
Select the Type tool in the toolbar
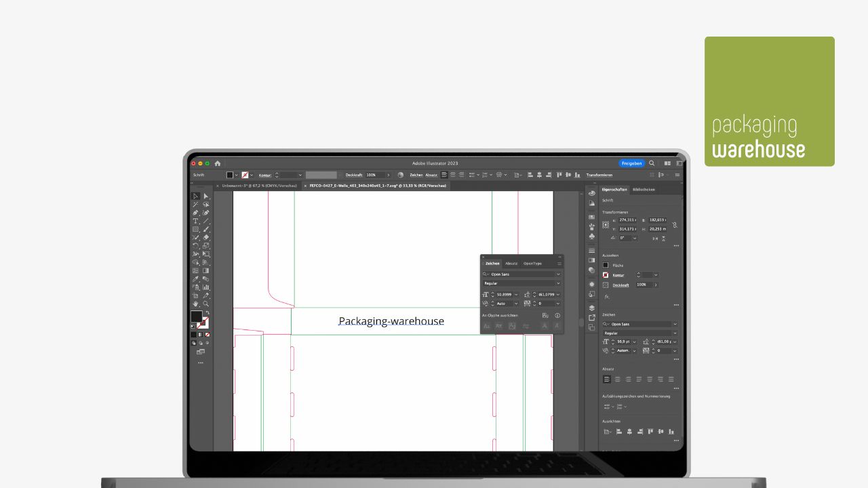tap(195, 221)
